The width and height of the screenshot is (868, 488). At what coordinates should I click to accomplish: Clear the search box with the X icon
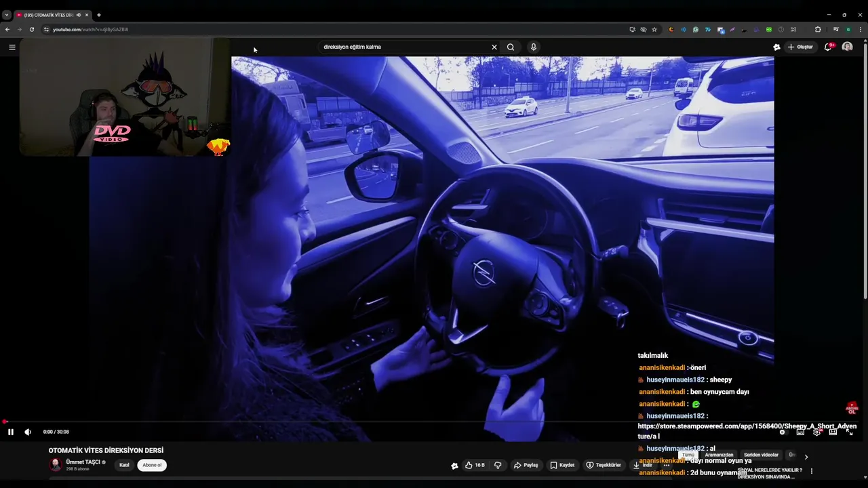coord(494,47)
